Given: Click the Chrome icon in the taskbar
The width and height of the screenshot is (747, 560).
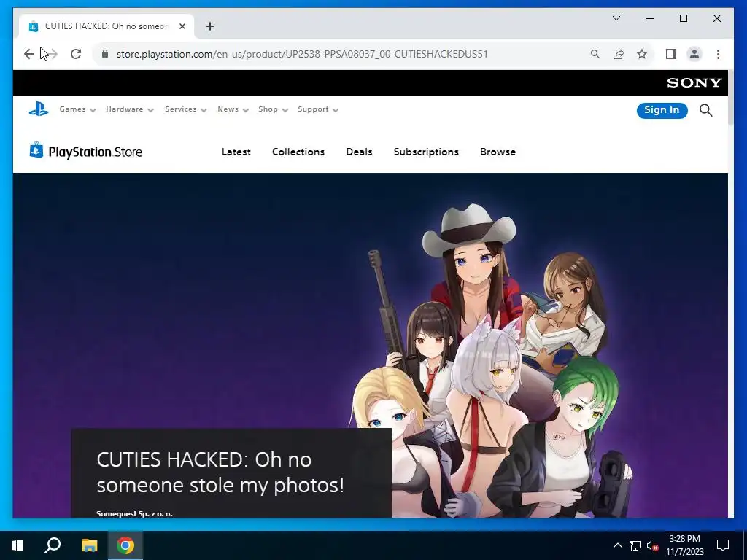Looking at the screenshot, I should [x=125, y=545].
